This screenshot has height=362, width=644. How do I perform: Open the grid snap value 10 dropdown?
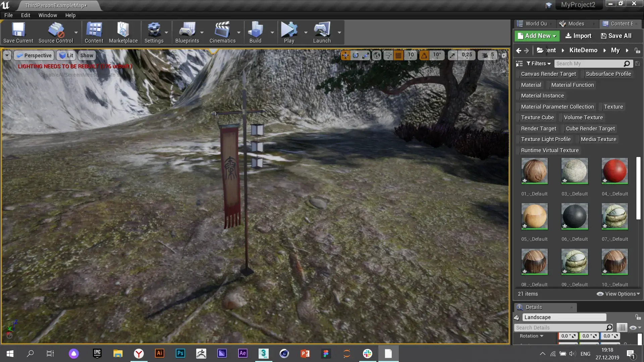(x=411, y=55)
